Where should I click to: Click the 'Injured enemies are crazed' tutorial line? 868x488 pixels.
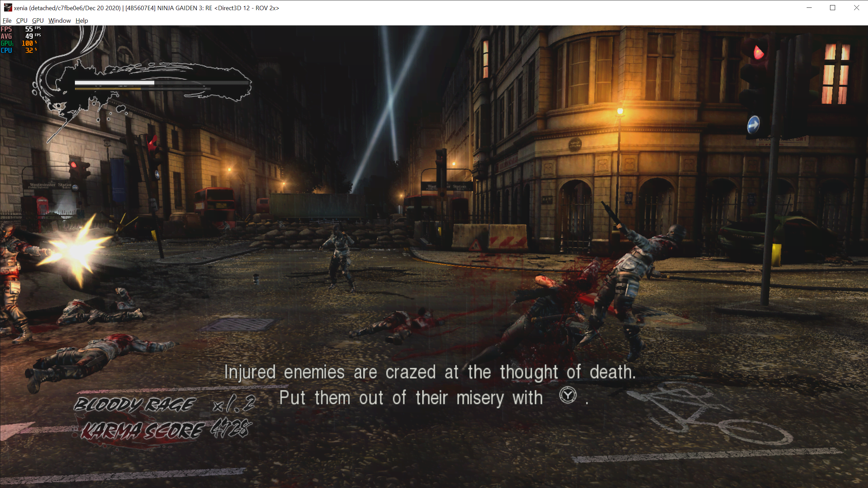click(x=430, y=372)
